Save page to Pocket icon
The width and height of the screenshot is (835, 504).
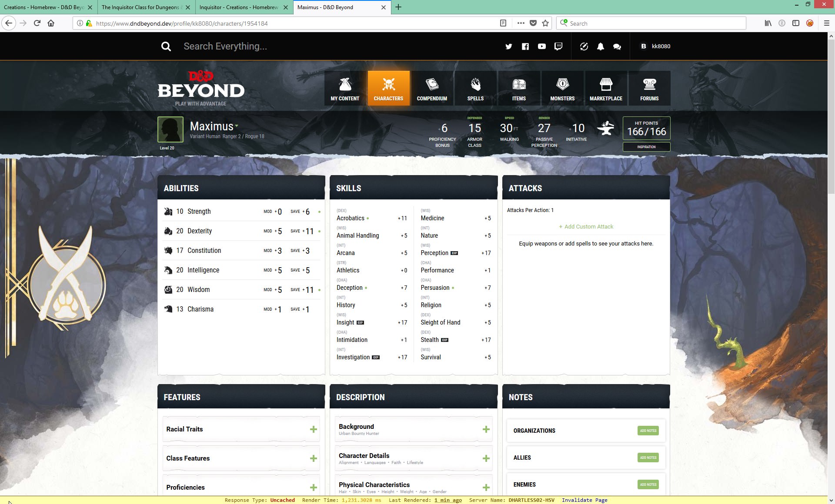coord(533,23)
